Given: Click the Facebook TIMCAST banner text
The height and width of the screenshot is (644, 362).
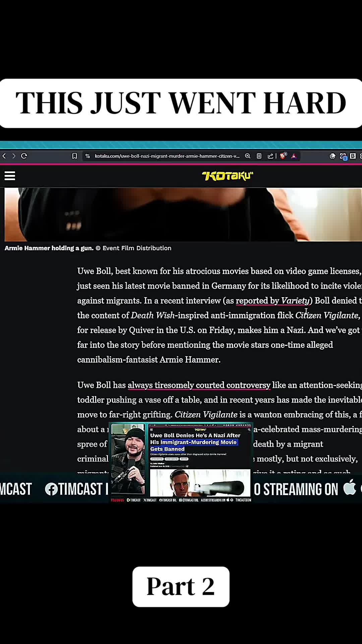Looking at the screenshot, I should click(x=76, y=489).
